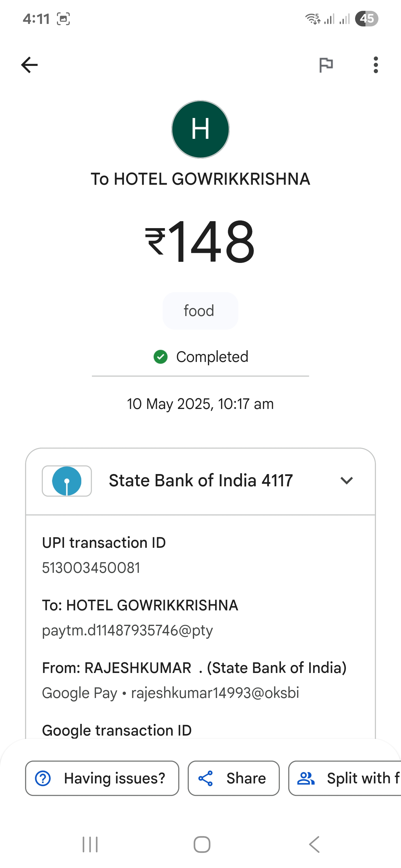
Task: Collapse bank details with chevron arrow
Action: tap(346, 480)
